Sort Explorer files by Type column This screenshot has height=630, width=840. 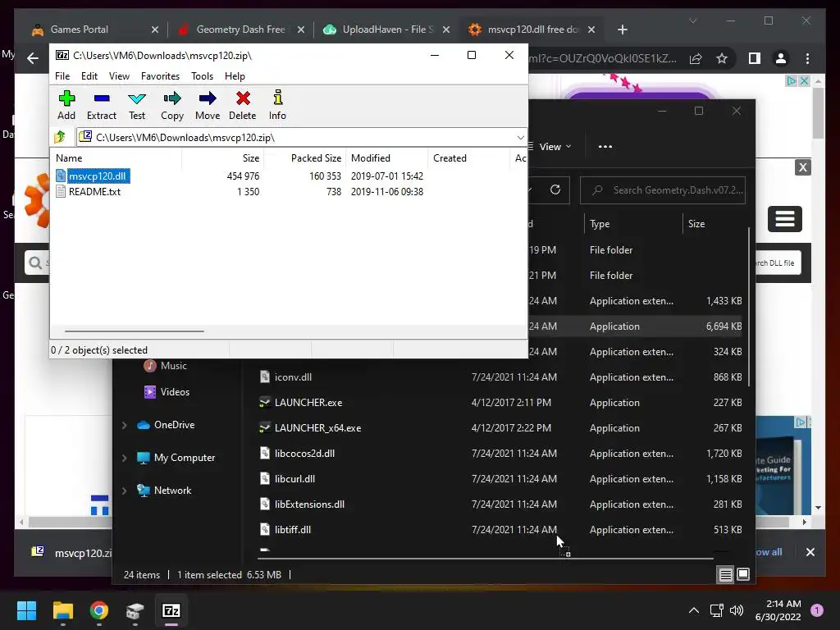tap(632, 224)
